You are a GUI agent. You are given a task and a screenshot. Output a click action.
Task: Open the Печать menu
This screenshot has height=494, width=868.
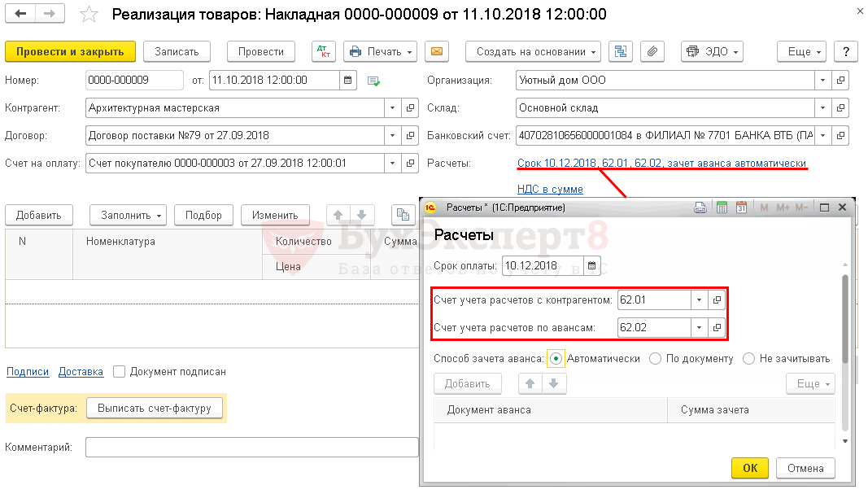(x=380, y=51)
